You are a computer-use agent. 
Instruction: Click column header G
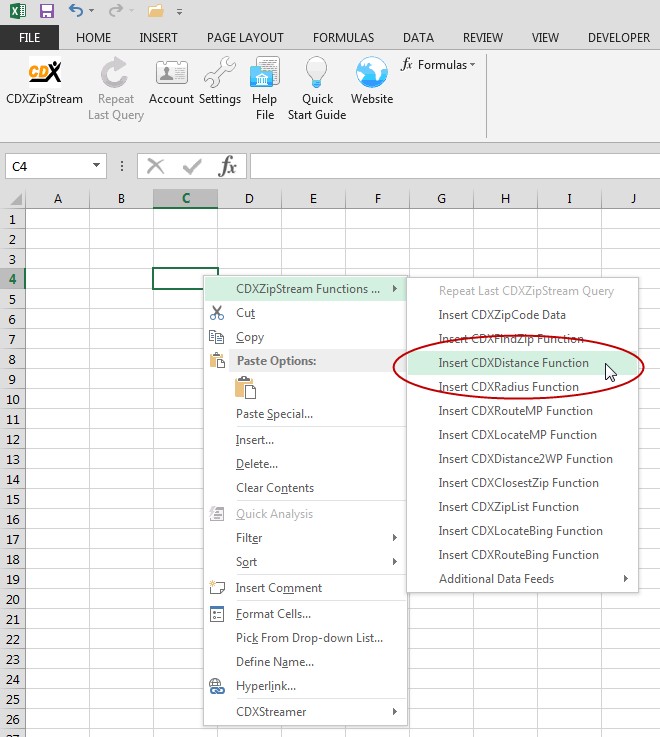point(441,199)
